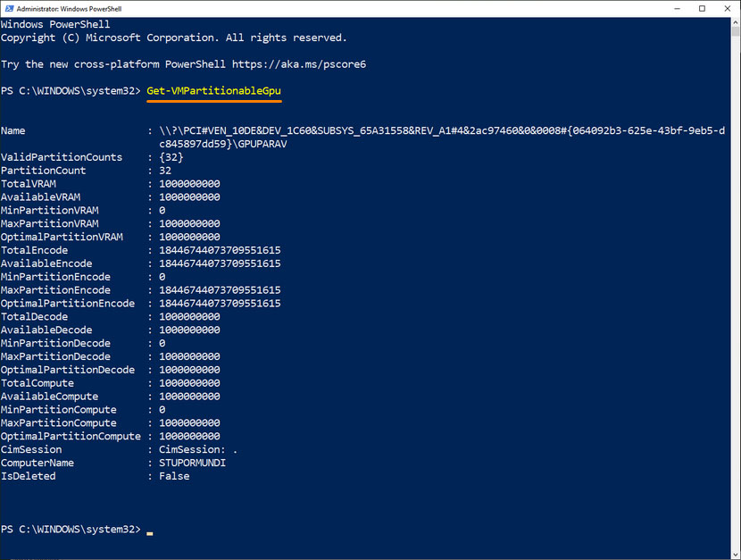Maximize the PowerShell window
Viewport: 741px width, 560px height.
click(x=703, y=9)
